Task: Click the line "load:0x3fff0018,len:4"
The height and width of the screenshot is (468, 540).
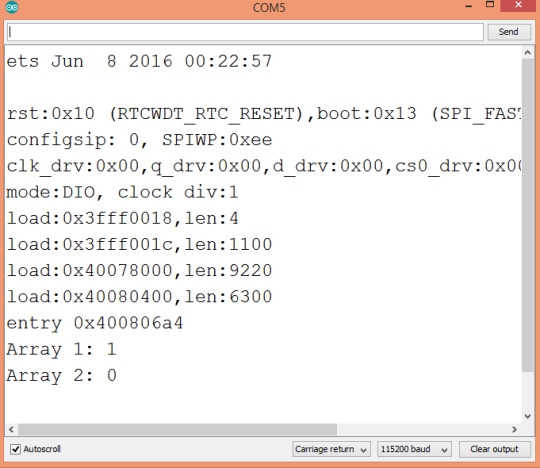Action: click(122, 219)
